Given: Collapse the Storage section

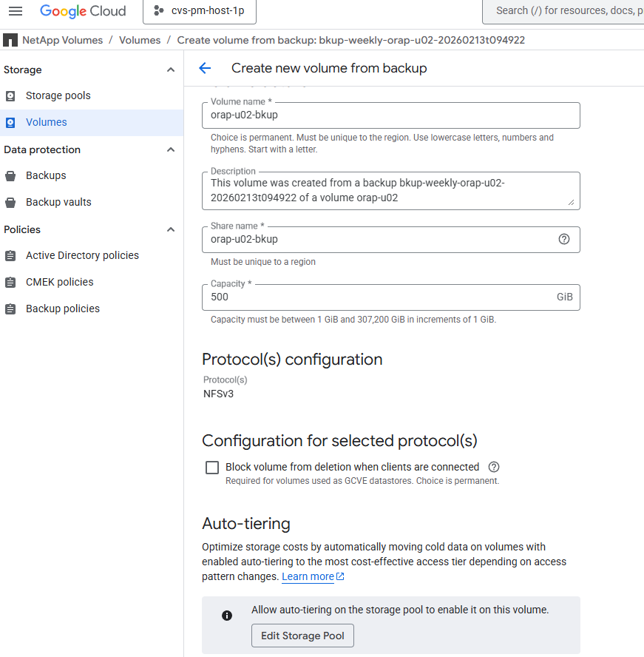Looking at the screenshot, I should [170, 70].
